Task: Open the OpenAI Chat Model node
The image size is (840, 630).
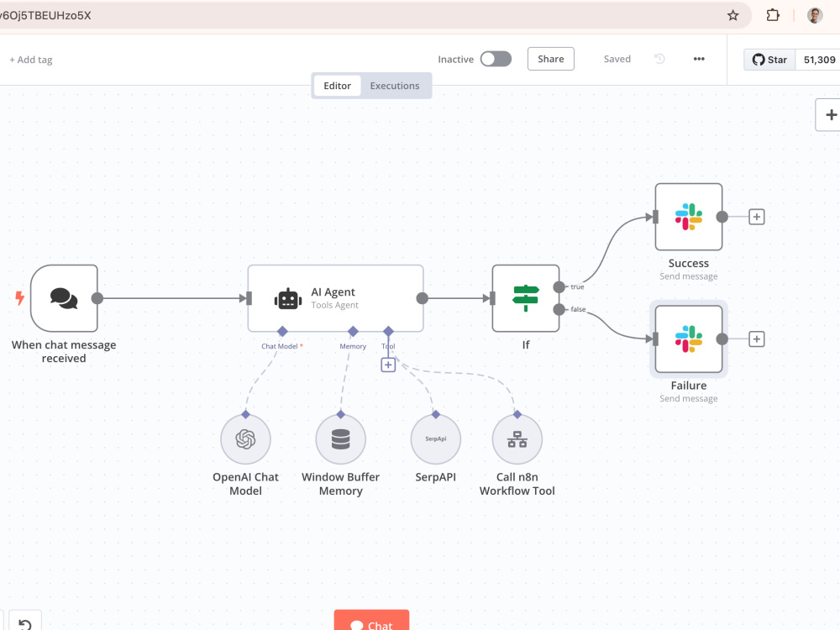Action: pos(245,439)
